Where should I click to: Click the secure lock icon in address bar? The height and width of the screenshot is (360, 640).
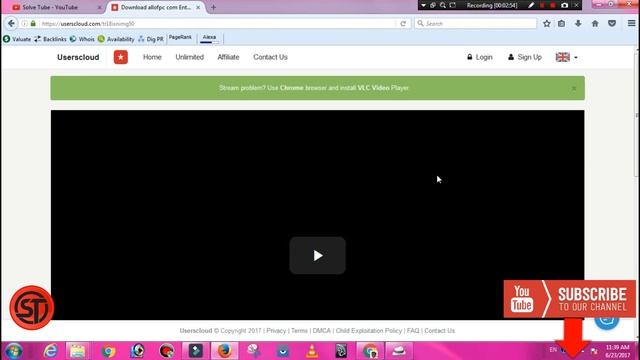coord(33,24)
